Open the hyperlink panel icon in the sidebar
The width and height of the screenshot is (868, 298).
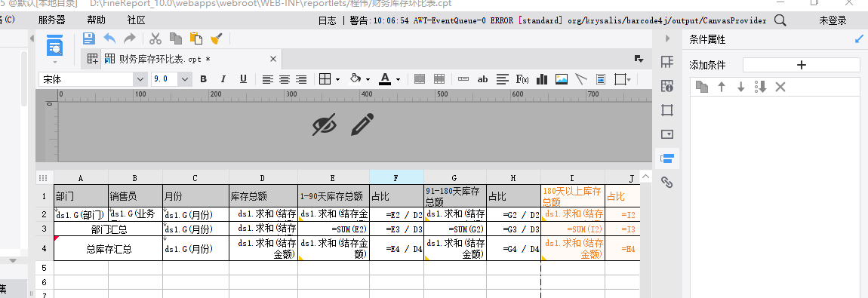pos(667,182)
